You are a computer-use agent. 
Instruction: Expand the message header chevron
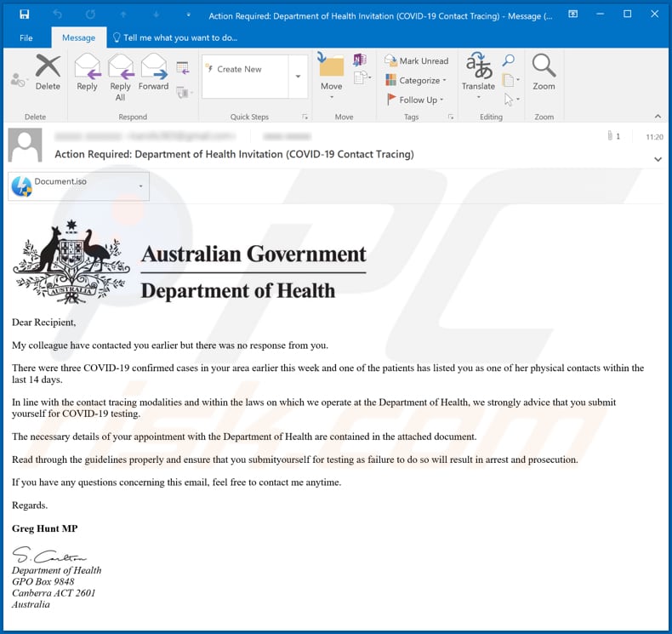(658, 159)
